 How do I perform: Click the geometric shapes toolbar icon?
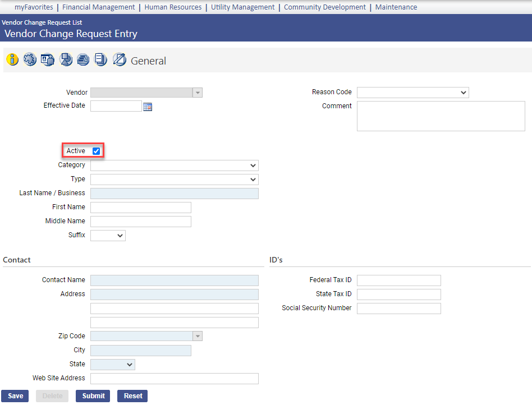pyautogui.click(x=66, y=59)
